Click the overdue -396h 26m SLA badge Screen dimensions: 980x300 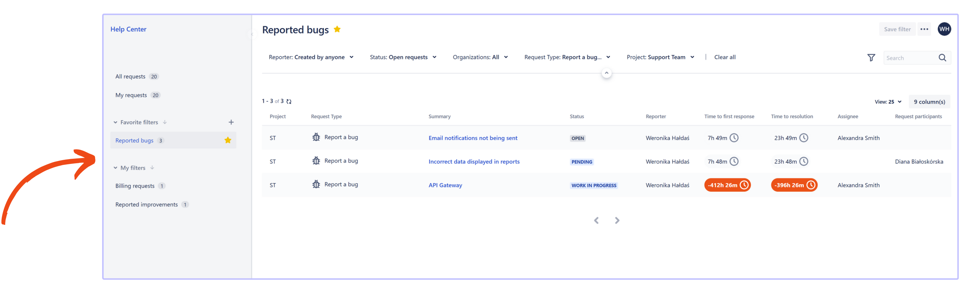(x=794, y=185)
